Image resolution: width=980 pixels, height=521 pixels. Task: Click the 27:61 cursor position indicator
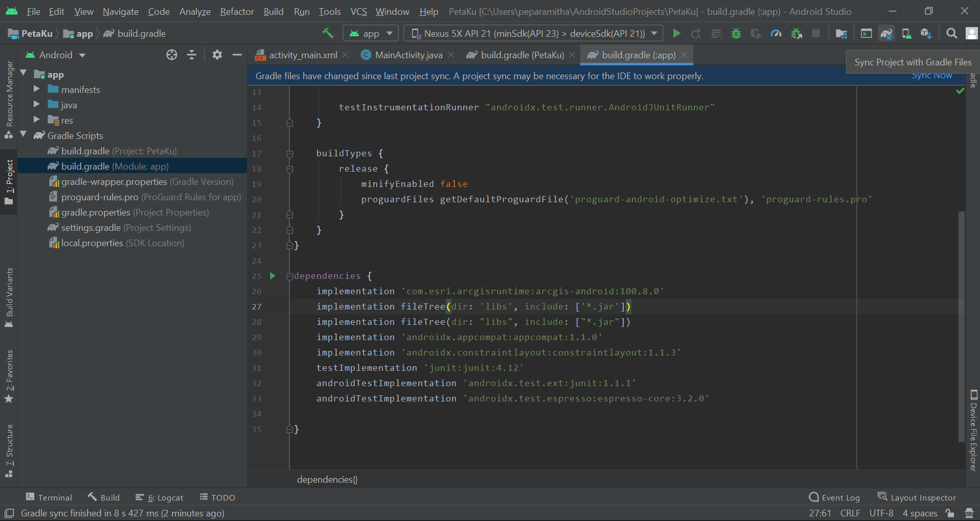click(820, 513)
